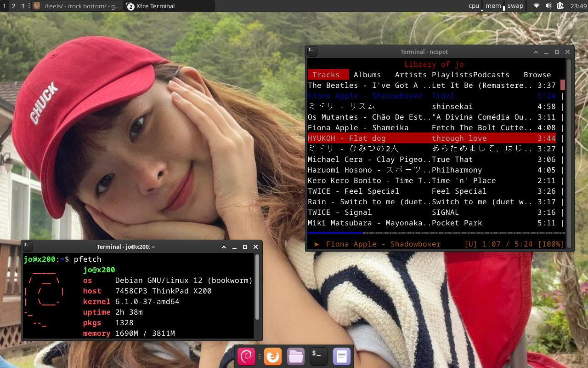Click the battery power tray icon

point(560,6)
